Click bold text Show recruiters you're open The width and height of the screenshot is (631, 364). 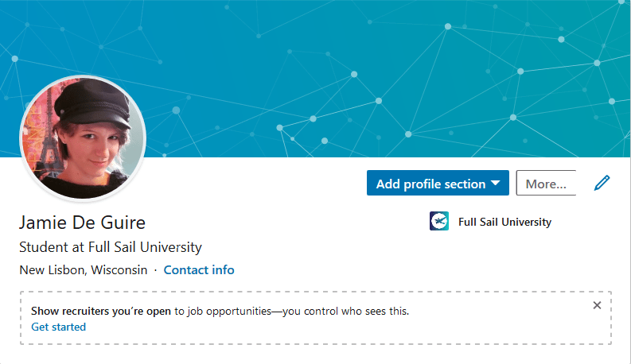tap(101, 311)
